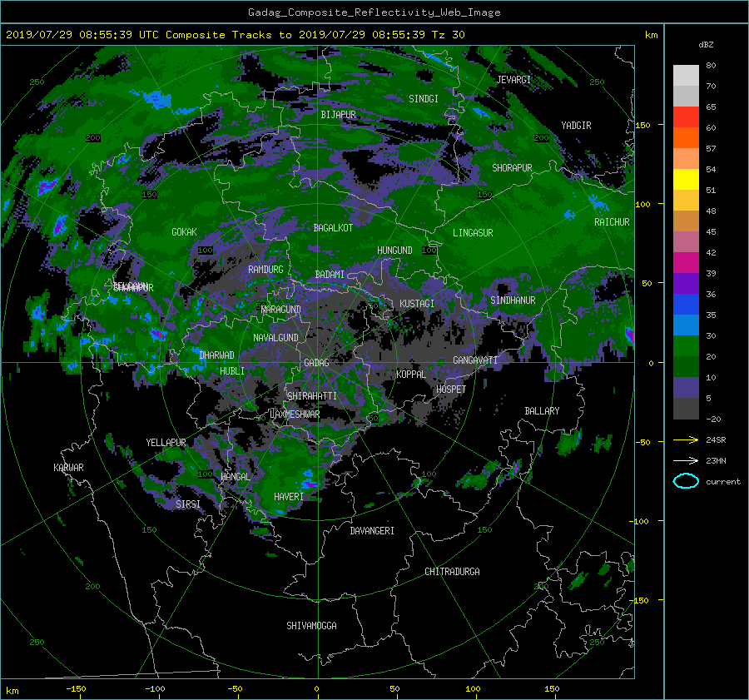Screen dimensions: 749x700
Task: Pick the magenta 39 dBZ swatch
Action: coord(686,263)
